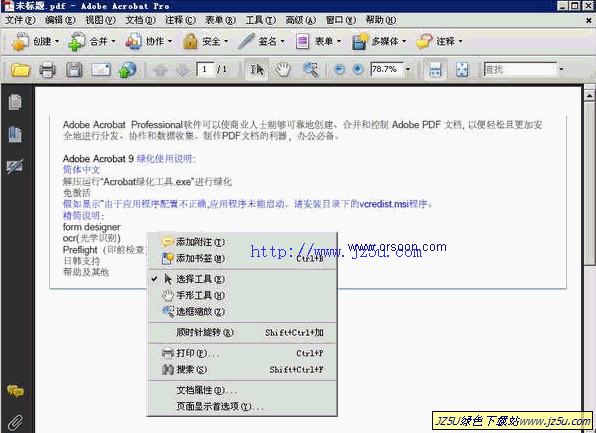
Task: Click the Create (创建) task icon
Action: point(20,41)
